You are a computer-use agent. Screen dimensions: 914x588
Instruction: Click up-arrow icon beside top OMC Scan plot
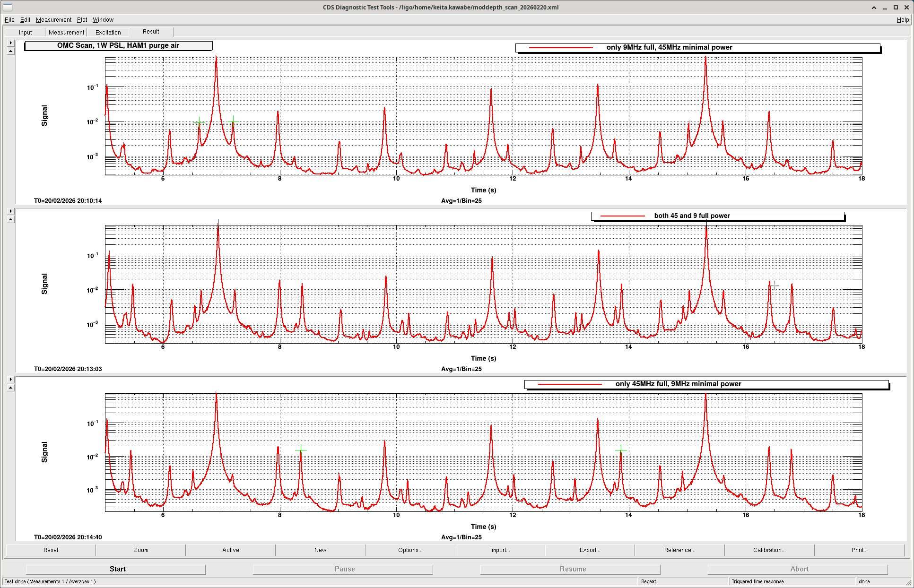tap(10, 51)
